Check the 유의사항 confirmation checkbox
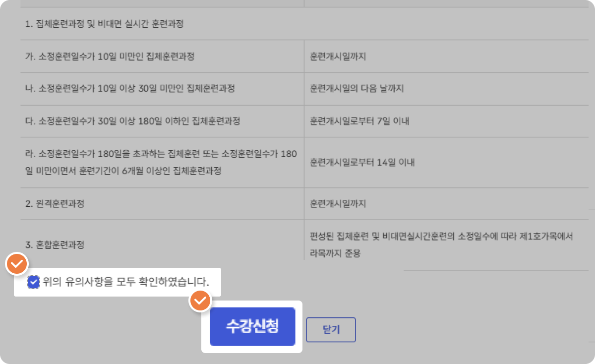 33,283
